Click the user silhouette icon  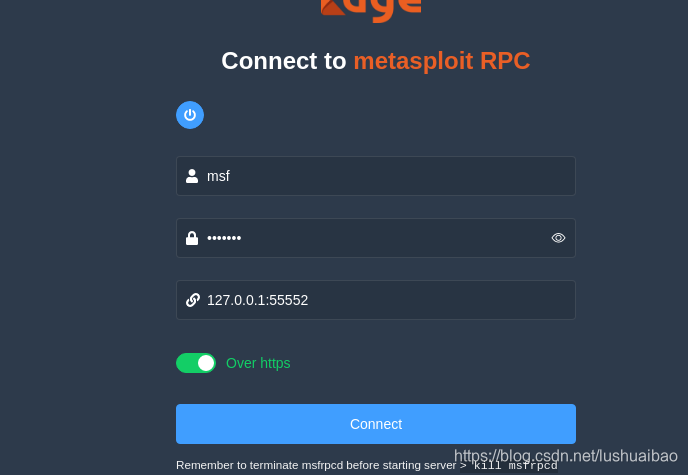coord(192,176)
